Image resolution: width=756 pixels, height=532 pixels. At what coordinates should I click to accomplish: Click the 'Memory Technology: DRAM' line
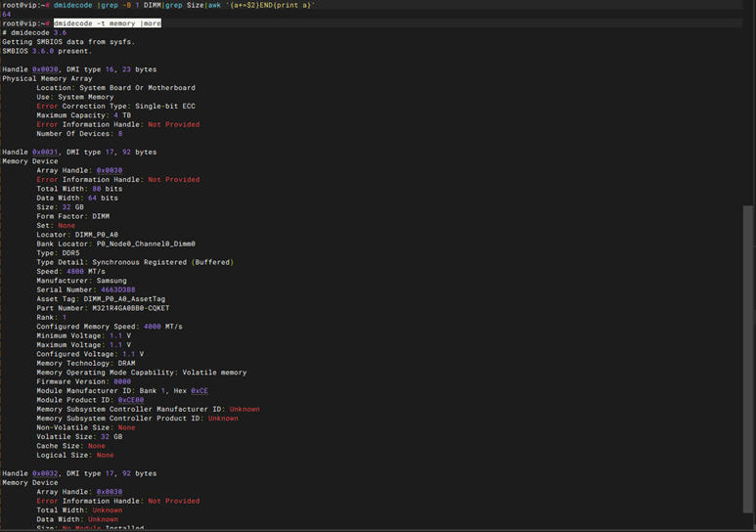coord(86,363)
